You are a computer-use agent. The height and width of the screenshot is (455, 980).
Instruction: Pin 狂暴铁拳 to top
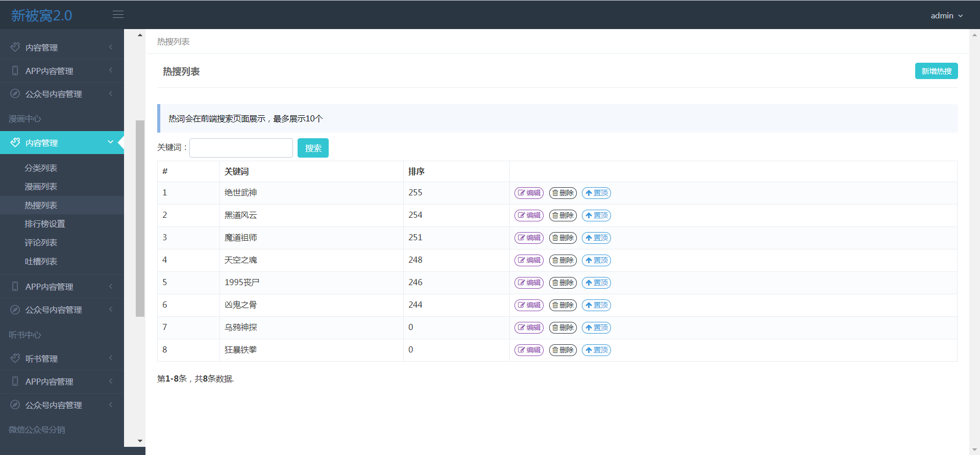coord(596,350)
